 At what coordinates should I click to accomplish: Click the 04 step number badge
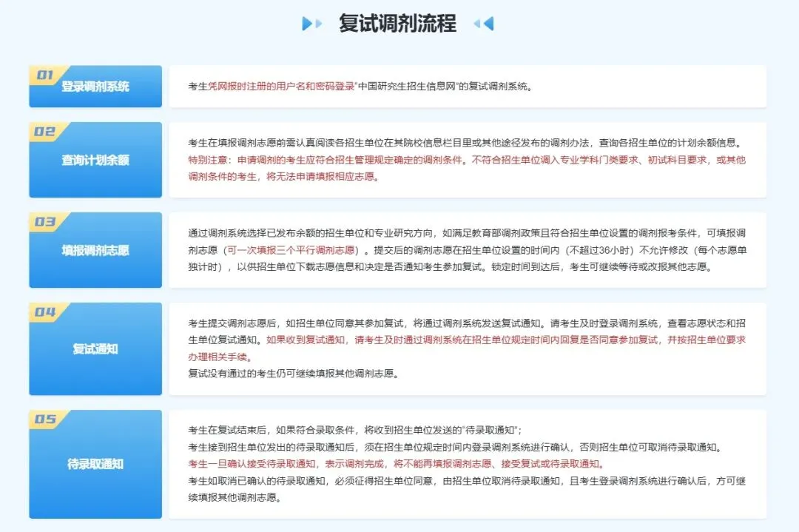click(45, 312)
